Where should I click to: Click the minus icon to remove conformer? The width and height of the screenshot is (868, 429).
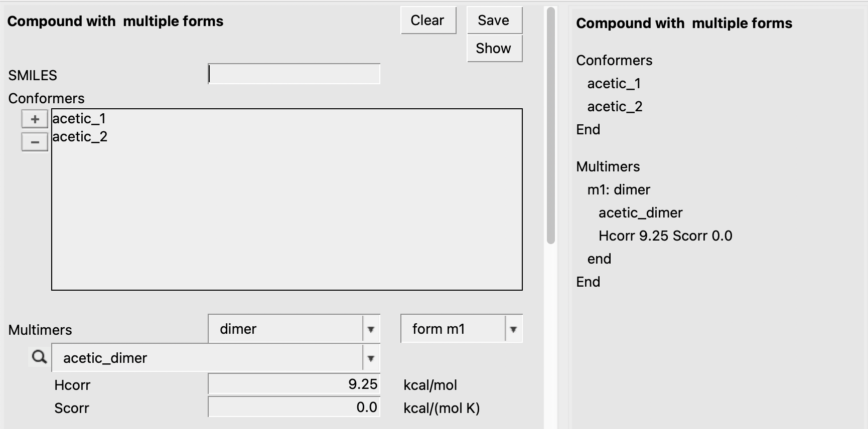35,142
